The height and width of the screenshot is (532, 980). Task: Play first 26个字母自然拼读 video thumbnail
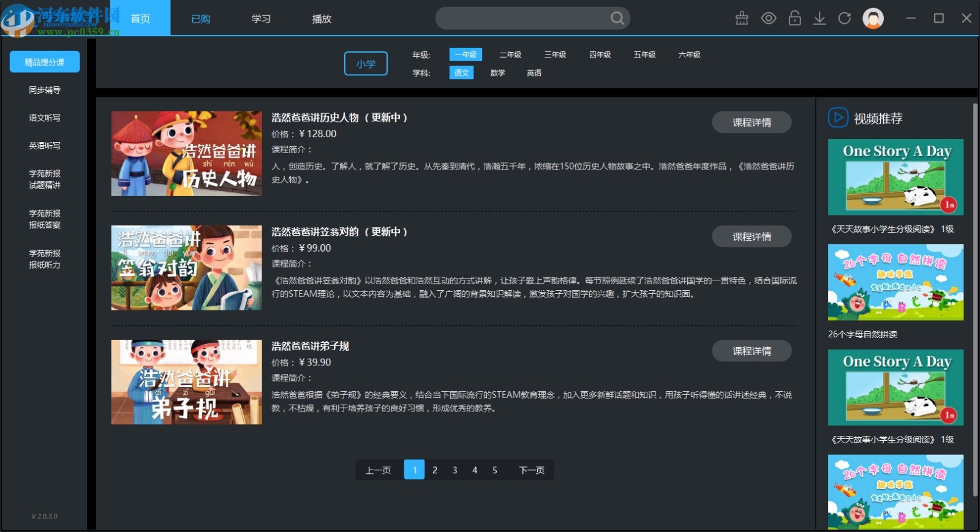[x=895, y=282]
